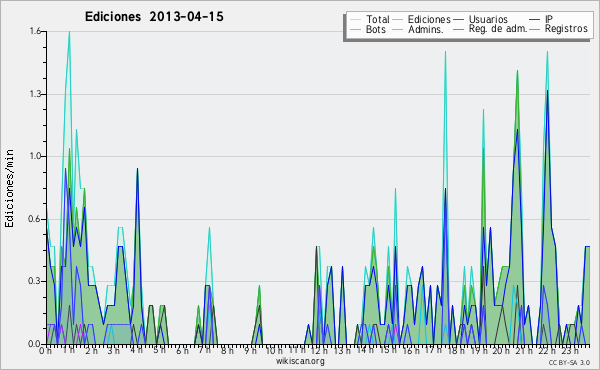The width and height of the screenshot is (600, 370).
Task: Click the 'CC BY-SA 3.0' license text
Action: pyautogui.click(x=569, y=362)
